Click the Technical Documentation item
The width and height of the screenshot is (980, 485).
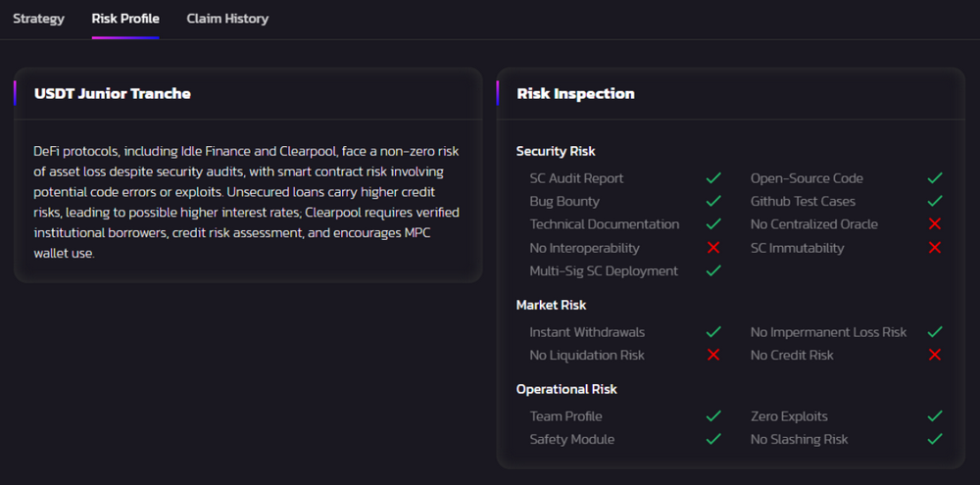[x=604, y=224]
